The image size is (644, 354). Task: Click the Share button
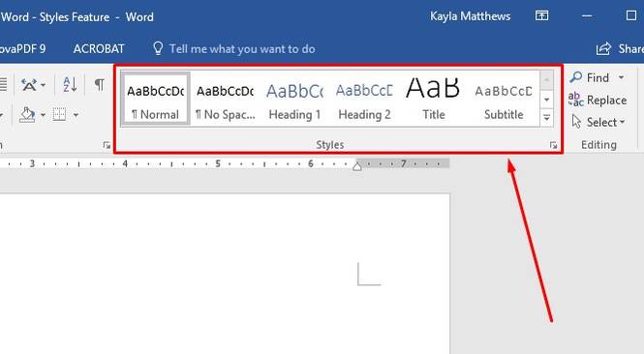pyautogui.click(x=620, y=48)
